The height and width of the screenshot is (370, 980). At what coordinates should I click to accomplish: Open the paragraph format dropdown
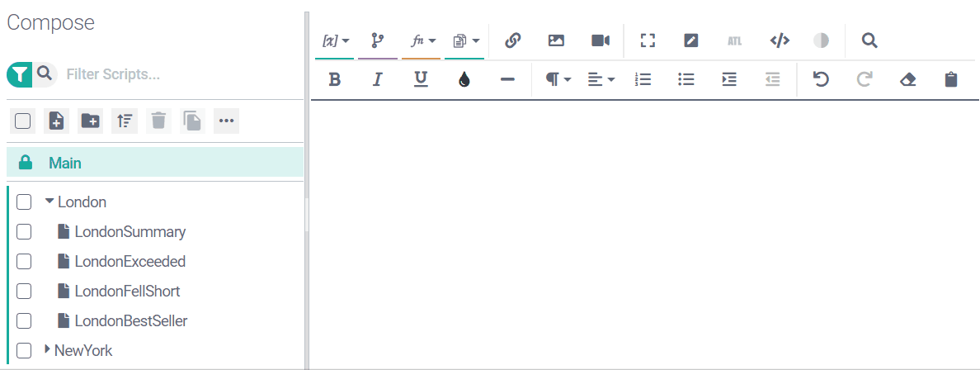pos(558,79)
